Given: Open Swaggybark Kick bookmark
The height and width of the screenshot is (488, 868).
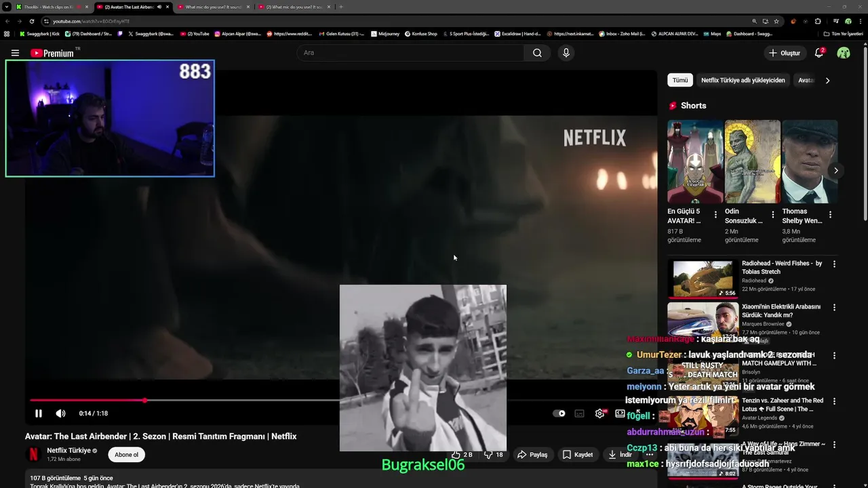Looking at the screenshot, I should pyautogui.click(x=39, y=34).
